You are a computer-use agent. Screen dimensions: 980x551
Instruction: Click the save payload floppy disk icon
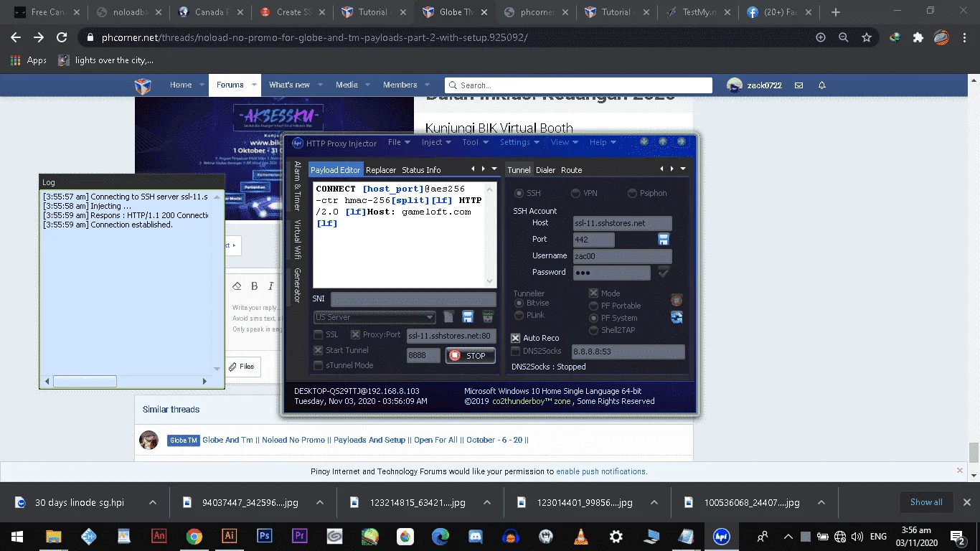coord(468,317)
